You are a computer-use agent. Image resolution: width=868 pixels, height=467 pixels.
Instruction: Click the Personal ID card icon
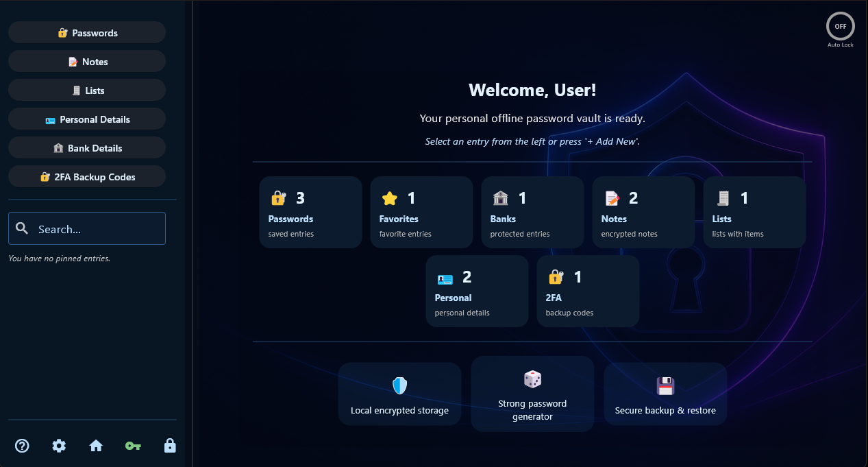pyautogui.click(x=445, y=278)
